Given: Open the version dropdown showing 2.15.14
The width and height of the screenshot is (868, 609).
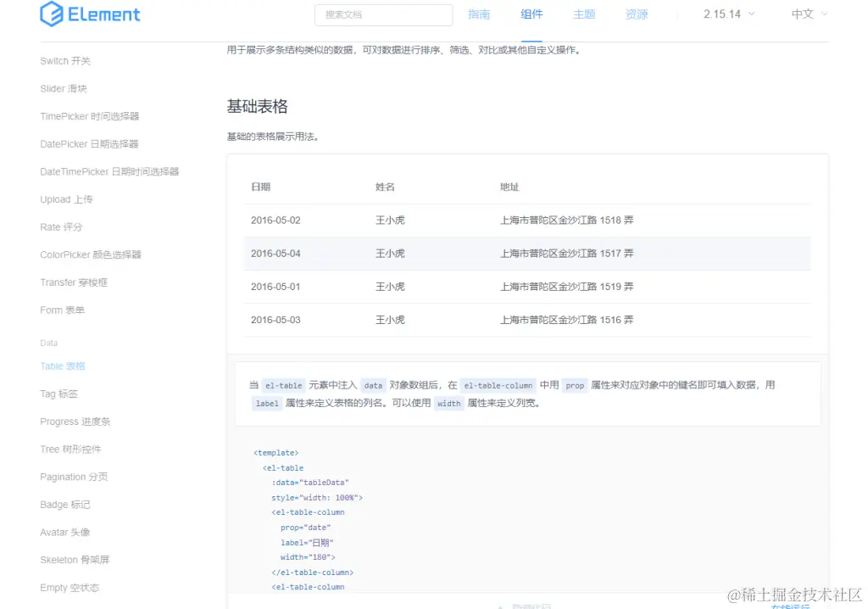Looking at the screenshot, I should point(725,14).
